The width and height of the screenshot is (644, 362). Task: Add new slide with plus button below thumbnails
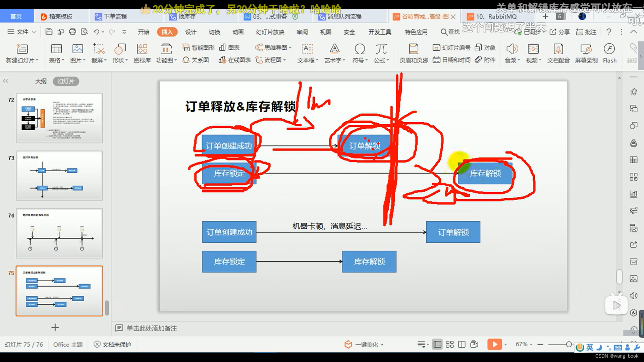[55, 327]
